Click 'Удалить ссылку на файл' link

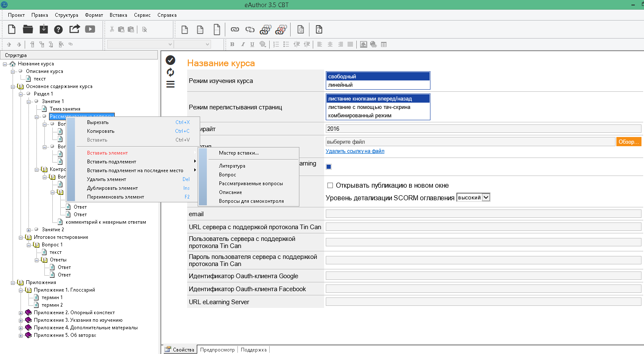[x=355, y=151]
